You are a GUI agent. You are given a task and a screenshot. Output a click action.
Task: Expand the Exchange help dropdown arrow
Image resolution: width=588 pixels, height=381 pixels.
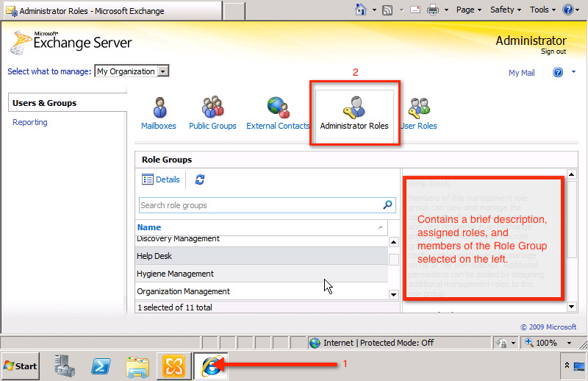click(x=573, y=71)
